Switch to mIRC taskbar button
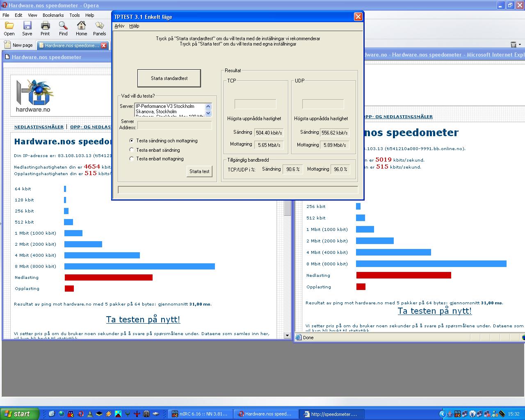 201,414
